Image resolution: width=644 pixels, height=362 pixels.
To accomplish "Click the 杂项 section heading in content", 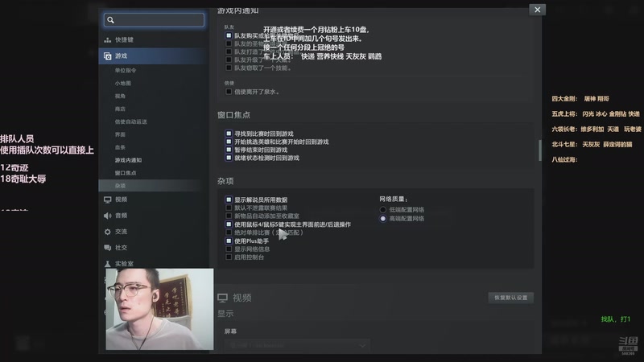I will 225,181.
